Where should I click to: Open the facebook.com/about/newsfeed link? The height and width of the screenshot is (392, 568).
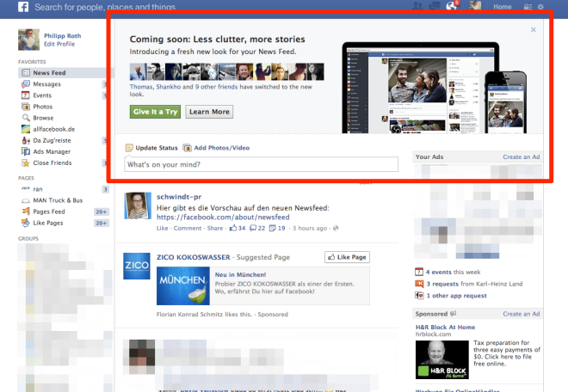[x=223, y=217]
